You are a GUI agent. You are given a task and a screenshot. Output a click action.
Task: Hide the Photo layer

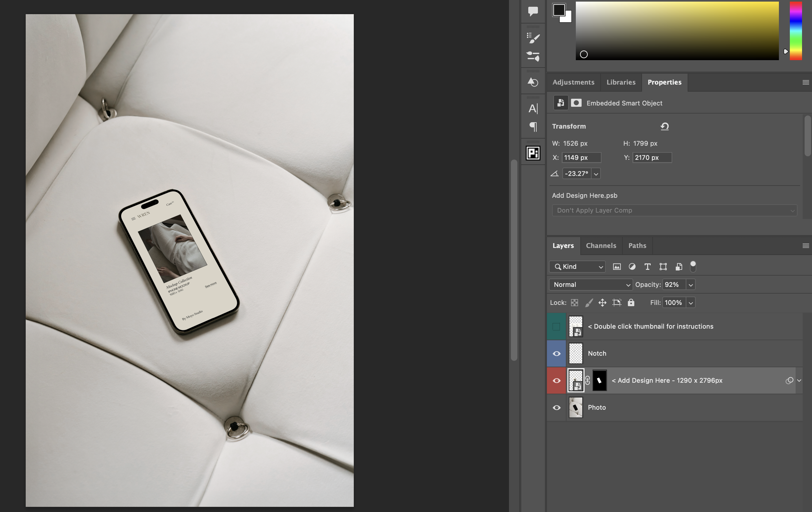pos(557,407)
